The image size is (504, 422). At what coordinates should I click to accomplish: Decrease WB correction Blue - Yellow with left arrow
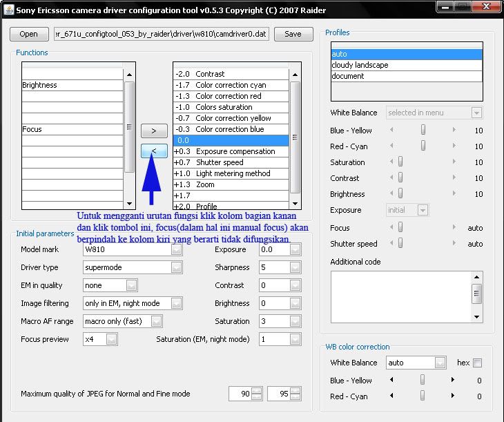click(391, 380)
